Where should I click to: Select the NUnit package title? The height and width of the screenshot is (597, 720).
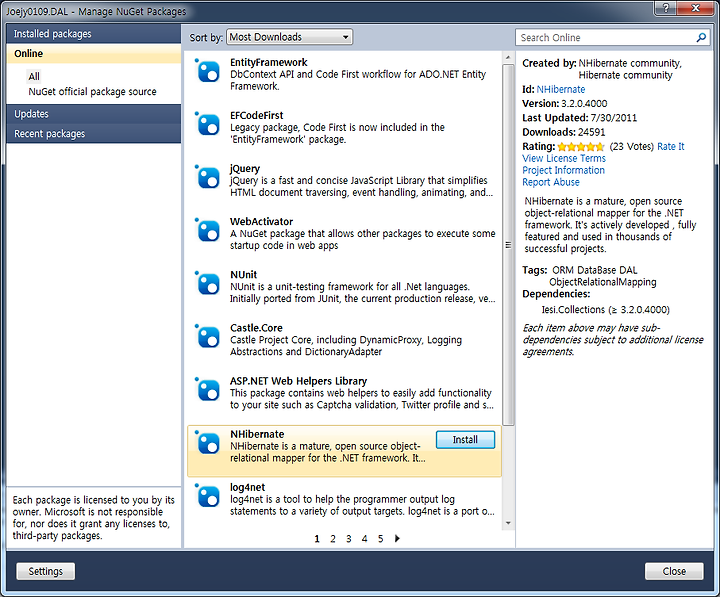pos(243,275)
